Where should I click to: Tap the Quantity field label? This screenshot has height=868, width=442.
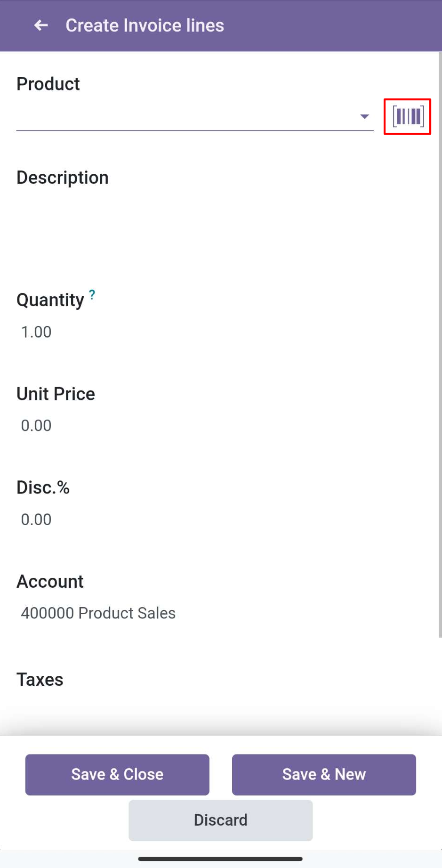point(50,300)
